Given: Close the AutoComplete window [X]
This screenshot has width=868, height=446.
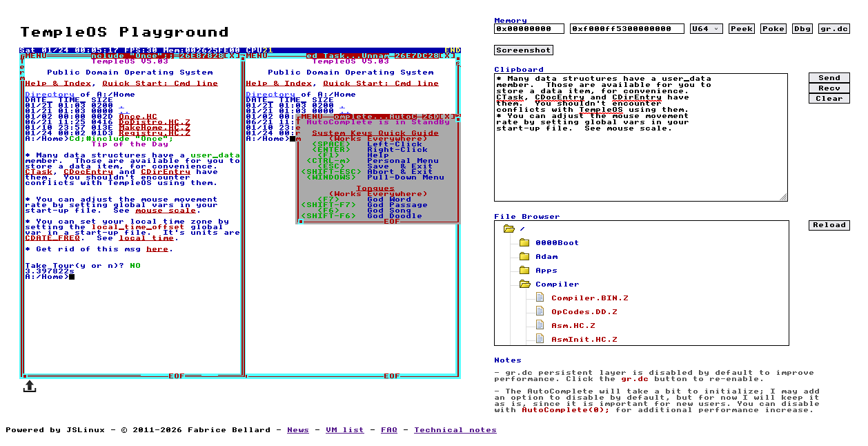Looking at the screenshot, I should (447, 117).
